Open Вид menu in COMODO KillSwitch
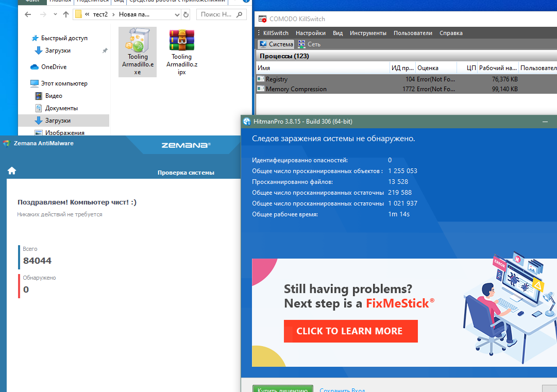 click(337, 33)
